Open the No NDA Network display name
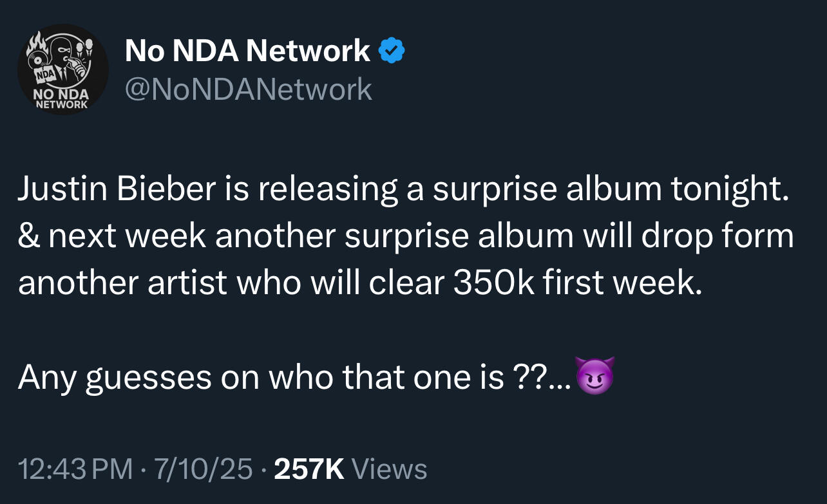The image size is (827, 504). pyautogui.click(x=247, y=51)
